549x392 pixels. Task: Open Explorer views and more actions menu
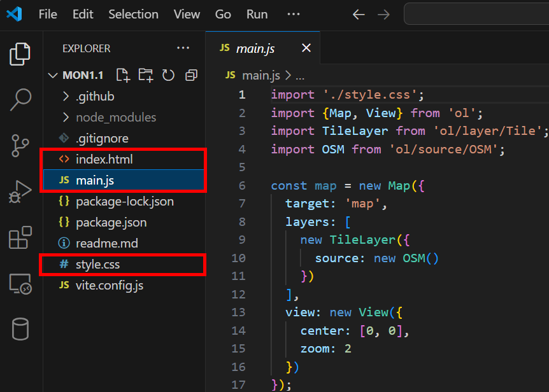tap(183, 48)
